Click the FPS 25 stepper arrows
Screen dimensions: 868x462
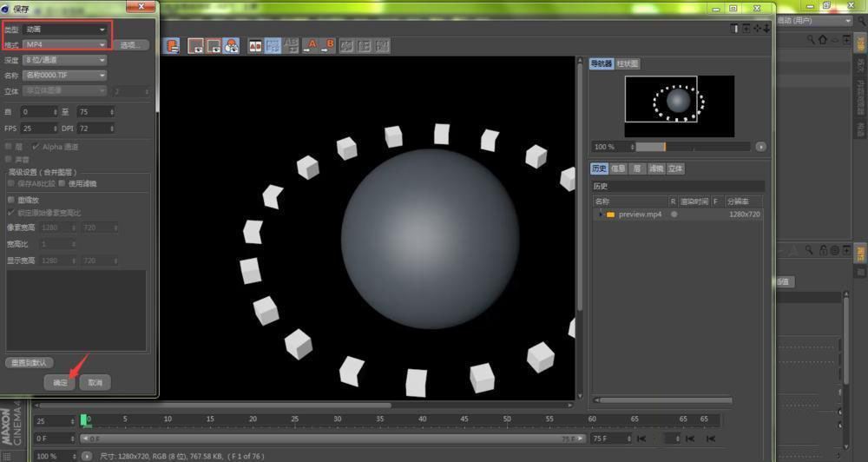pos(55,129)
